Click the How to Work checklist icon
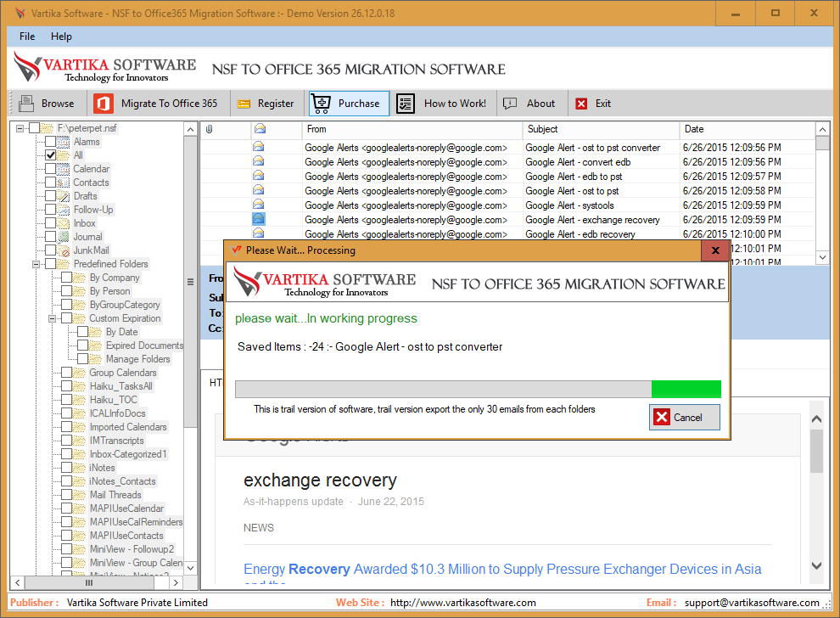840x618 pixels. pos(406,104)
